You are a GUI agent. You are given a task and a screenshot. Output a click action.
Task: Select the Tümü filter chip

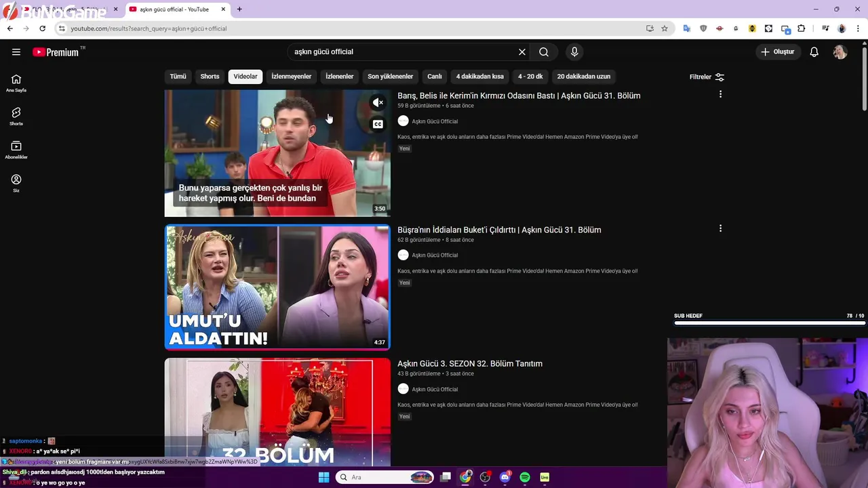(178, 77)
